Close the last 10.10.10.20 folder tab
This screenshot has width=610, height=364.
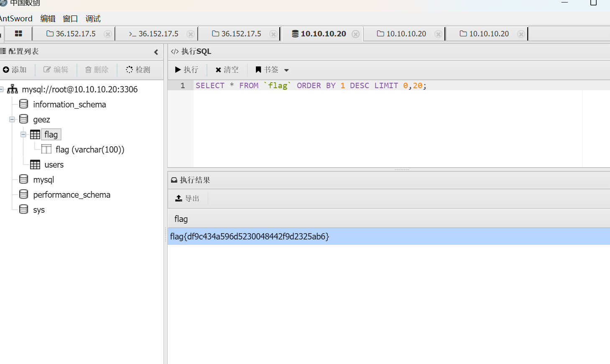pos(521,34)
